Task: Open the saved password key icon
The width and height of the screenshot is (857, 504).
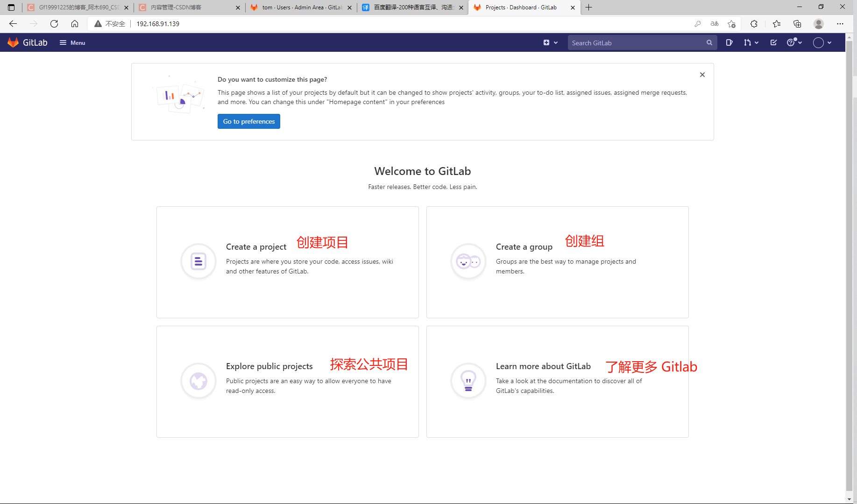Action: click(698, 24)
